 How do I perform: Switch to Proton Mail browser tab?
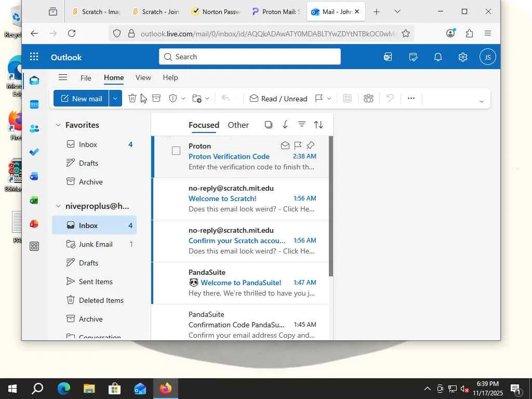[x=276, y=11]
